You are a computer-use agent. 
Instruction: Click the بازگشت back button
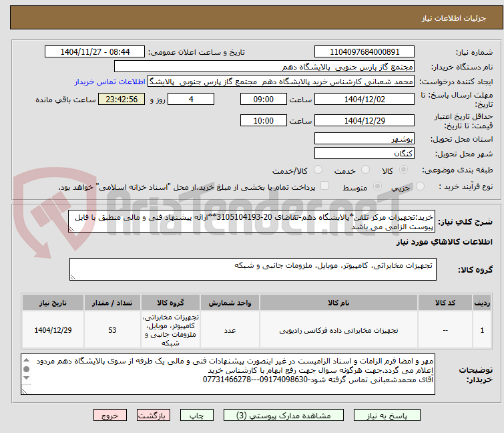153,415
